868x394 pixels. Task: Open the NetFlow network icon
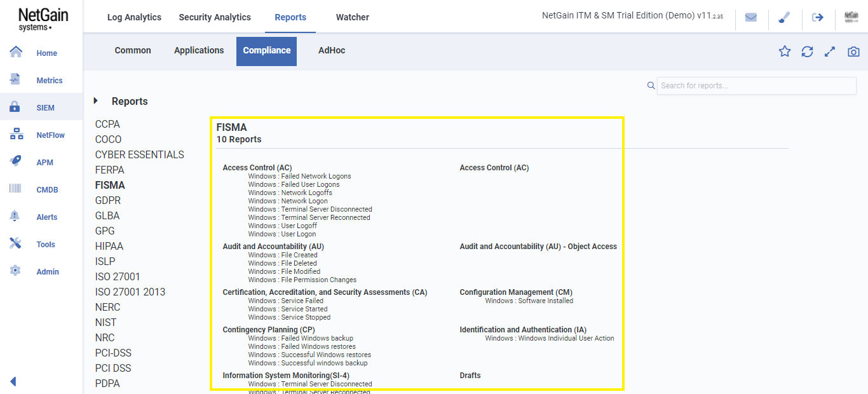pos(17,134)
